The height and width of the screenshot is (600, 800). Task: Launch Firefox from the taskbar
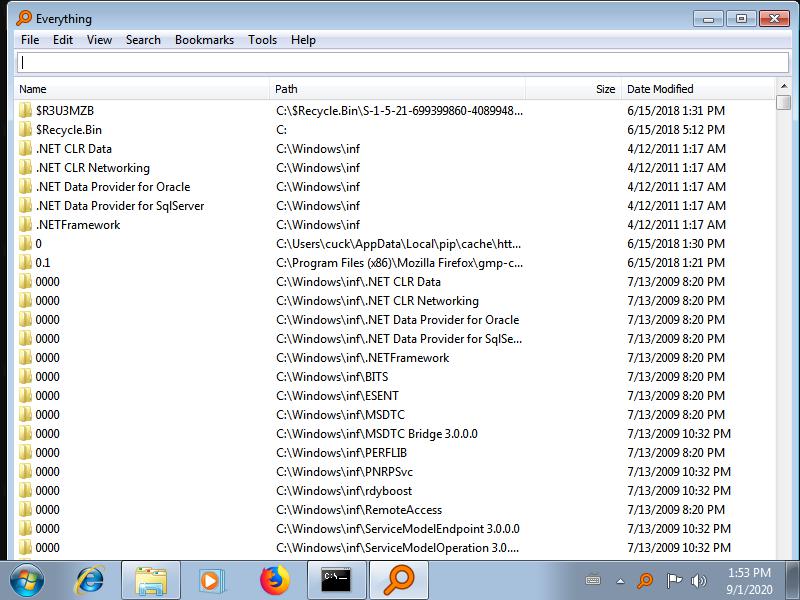[275, 581]
